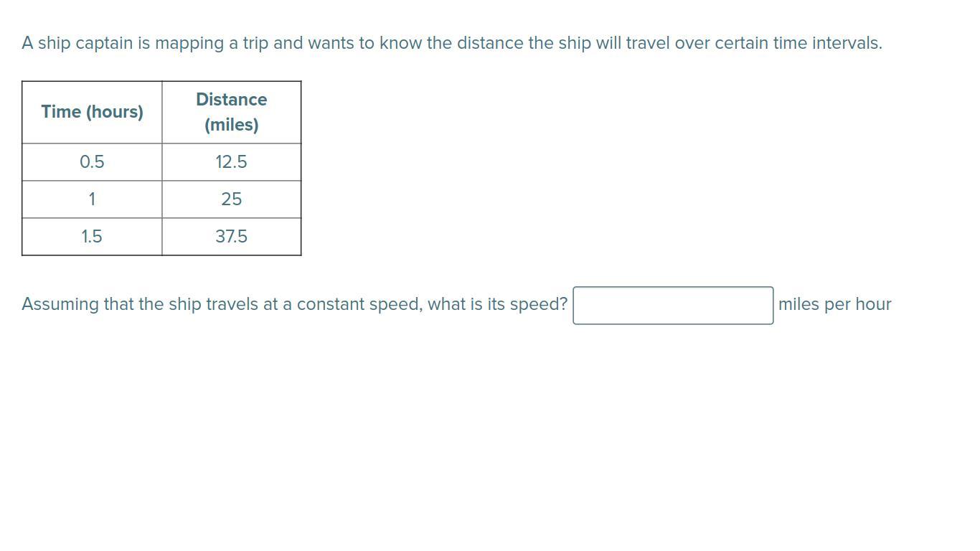Screen dimensions: 980x551
Task: Click the 25 miles table cell
Action: pyautogui.click(x=232, y=199)
